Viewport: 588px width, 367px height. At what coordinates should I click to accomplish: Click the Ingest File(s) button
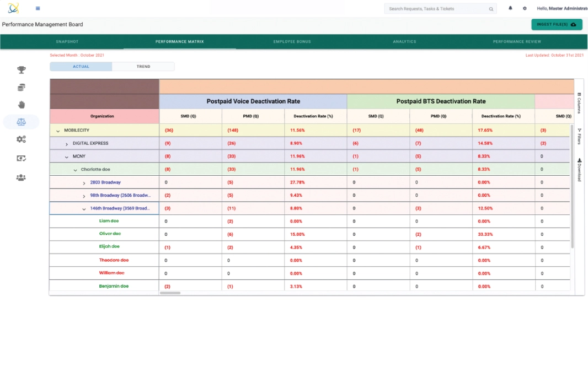point(556,25)
